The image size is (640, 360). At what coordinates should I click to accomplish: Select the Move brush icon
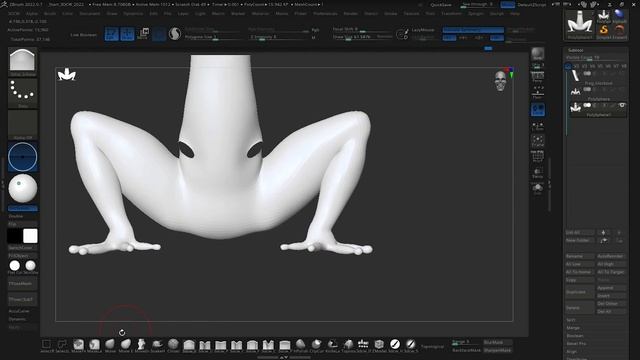(110, 344)
